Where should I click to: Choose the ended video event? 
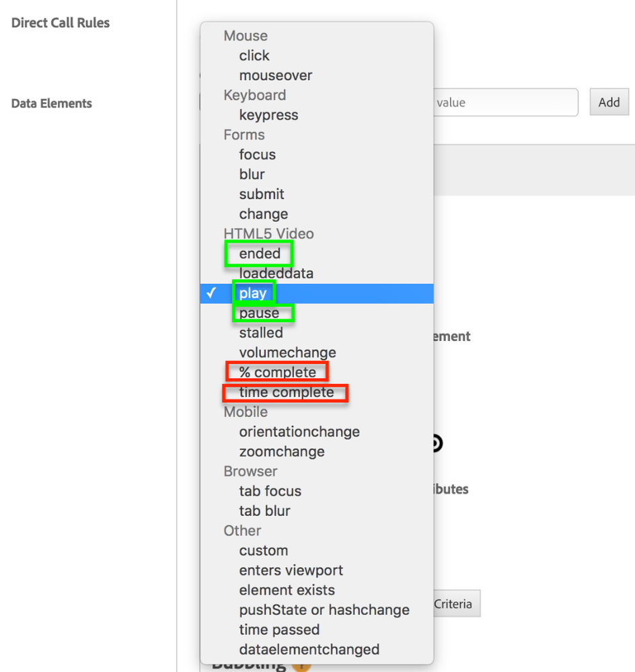click(x=260, y=254)
